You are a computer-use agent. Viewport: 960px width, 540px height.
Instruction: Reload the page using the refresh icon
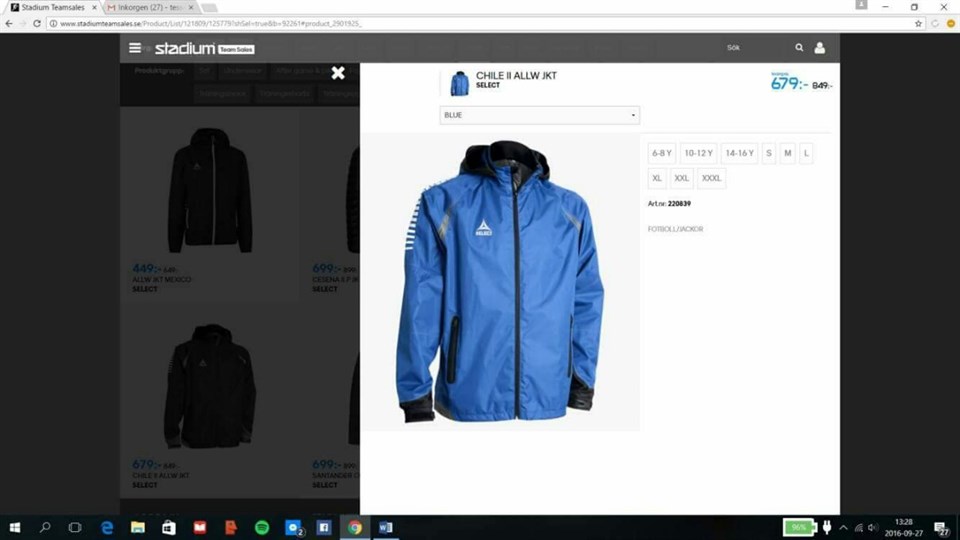click(37, 23)
